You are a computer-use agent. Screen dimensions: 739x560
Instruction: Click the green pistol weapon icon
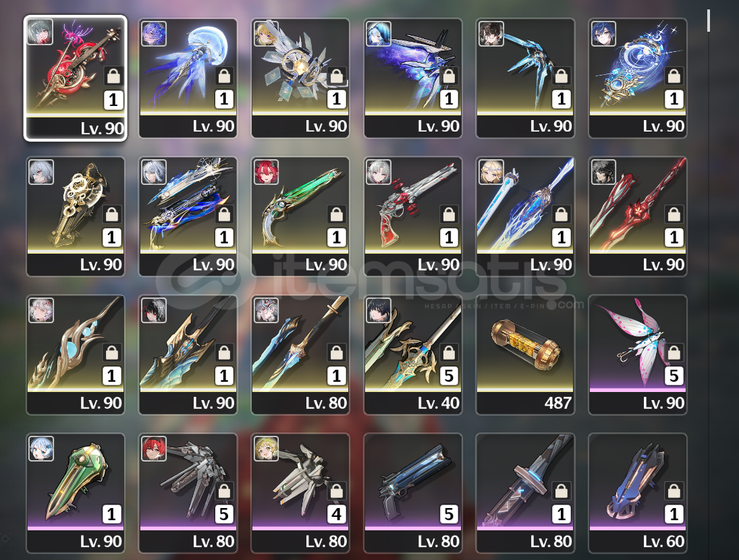300,216
